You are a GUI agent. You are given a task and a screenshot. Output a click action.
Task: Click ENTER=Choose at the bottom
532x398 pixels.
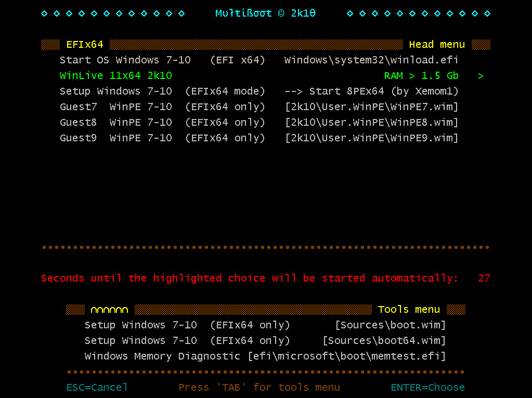pos(427,387)
